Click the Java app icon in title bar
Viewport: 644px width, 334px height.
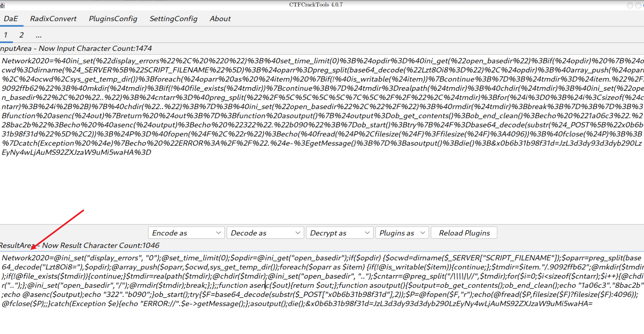point(2,5)
